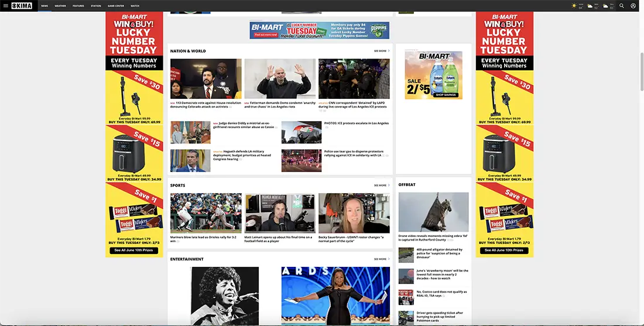Screen dimensions: 644x326
Task: Click Bi-Mart Pippins Lucky Number Tuesday banner
Action: coord(319,30)
